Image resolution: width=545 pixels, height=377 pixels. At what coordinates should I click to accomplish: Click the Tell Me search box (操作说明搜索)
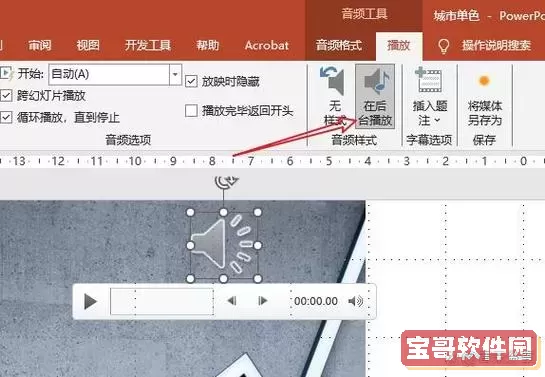pos(496,46)
